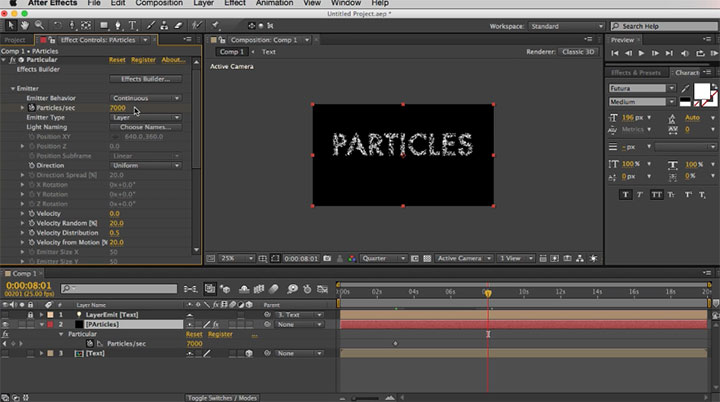Switch to Effects & Presets tab
Viewport: 720px width, 402px height.
click(x=636, y=73)
